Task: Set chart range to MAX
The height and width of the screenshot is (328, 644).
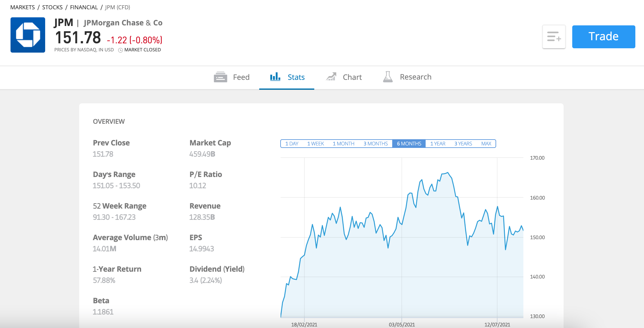Action: tap(486, 144)
